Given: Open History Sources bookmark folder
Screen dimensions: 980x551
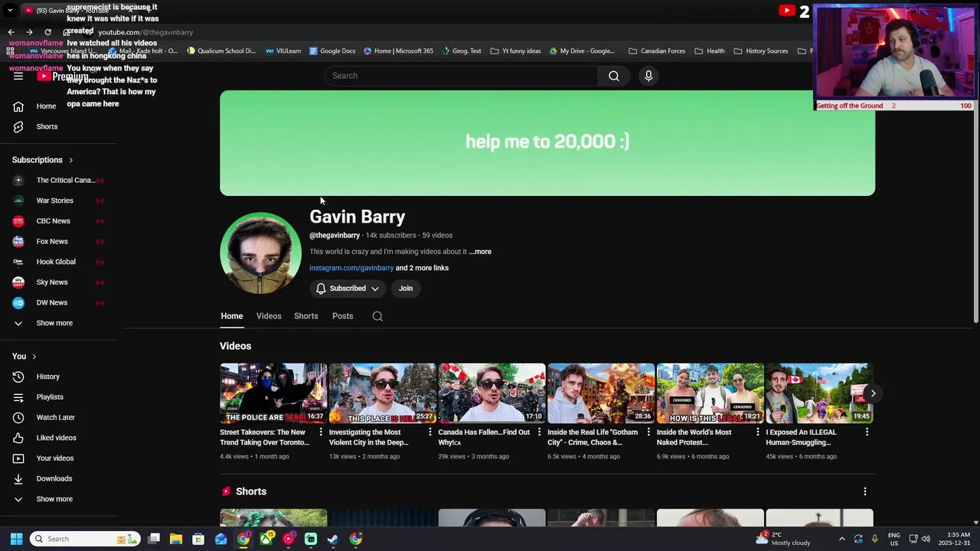Looking at the screenshot, I should (760, 51).
